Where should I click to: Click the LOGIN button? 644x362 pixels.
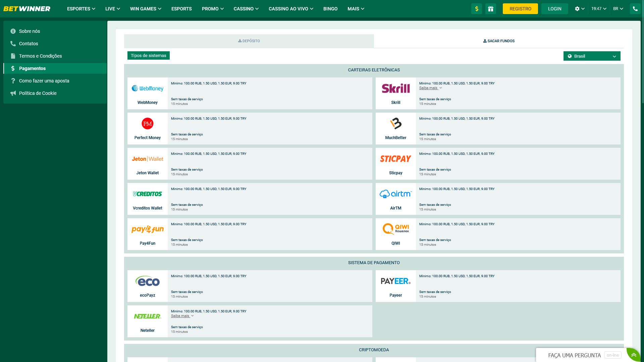[x=555, y=8]
